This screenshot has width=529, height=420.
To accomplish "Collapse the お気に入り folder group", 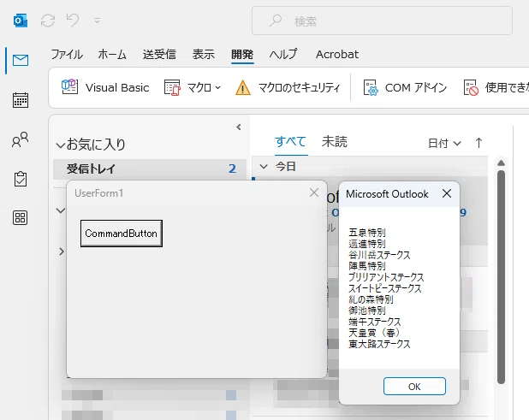I will [x=61, y=145].
